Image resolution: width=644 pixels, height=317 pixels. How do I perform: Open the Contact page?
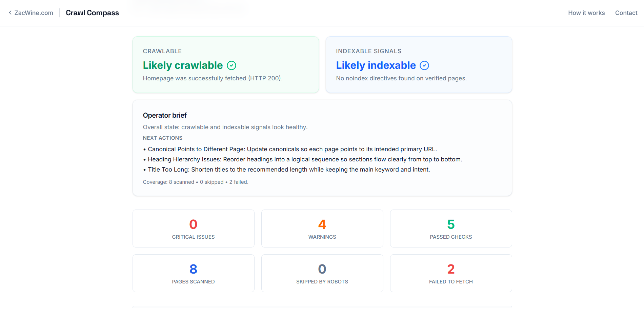626,13
